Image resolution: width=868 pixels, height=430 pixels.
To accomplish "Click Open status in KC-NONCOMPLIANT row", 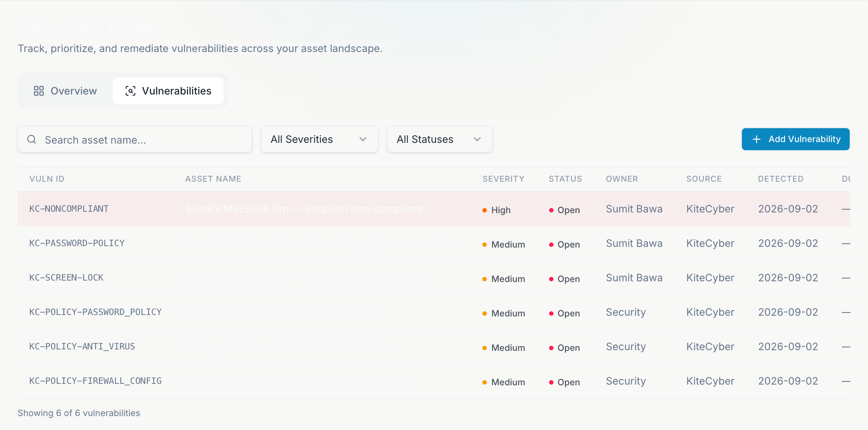I will point(564,210).
